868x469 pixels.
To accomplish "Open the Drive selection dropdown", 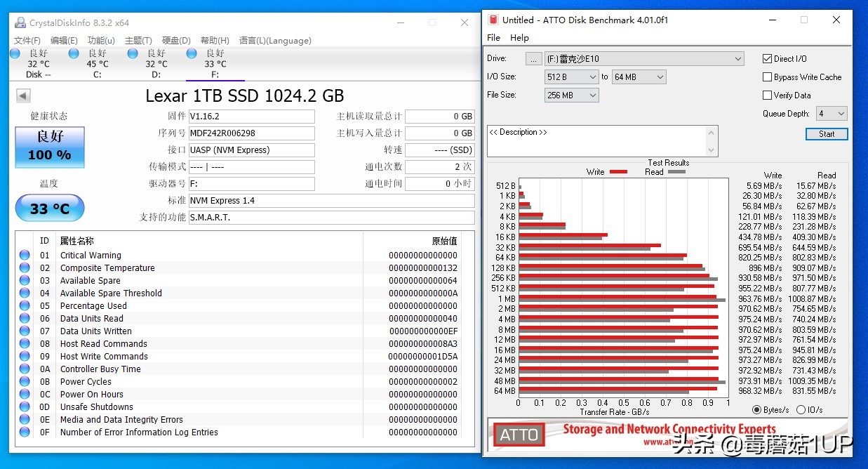I will (644, 59).
